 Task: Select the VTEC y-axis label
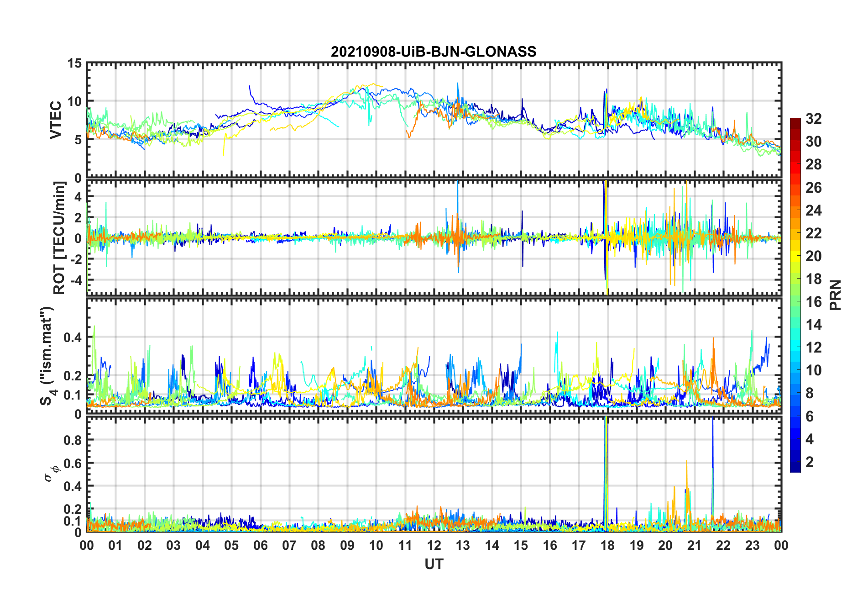pos(56,120)
